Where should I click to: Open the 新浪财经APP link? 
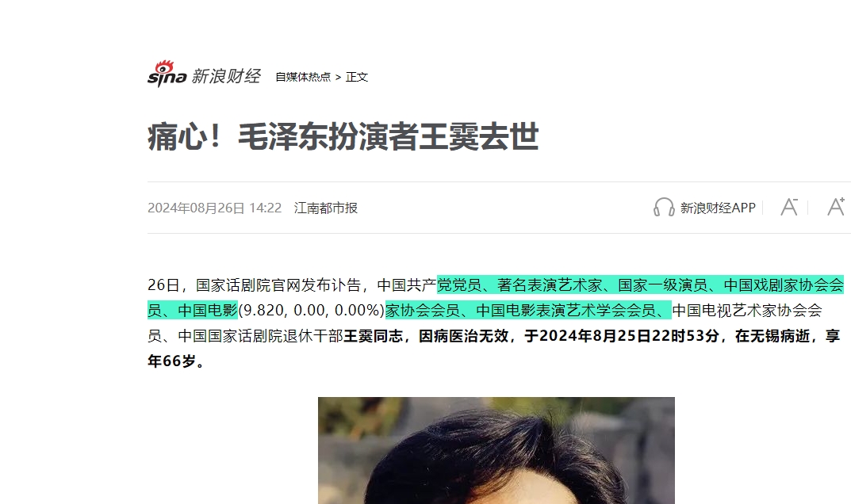pos(718,208)
